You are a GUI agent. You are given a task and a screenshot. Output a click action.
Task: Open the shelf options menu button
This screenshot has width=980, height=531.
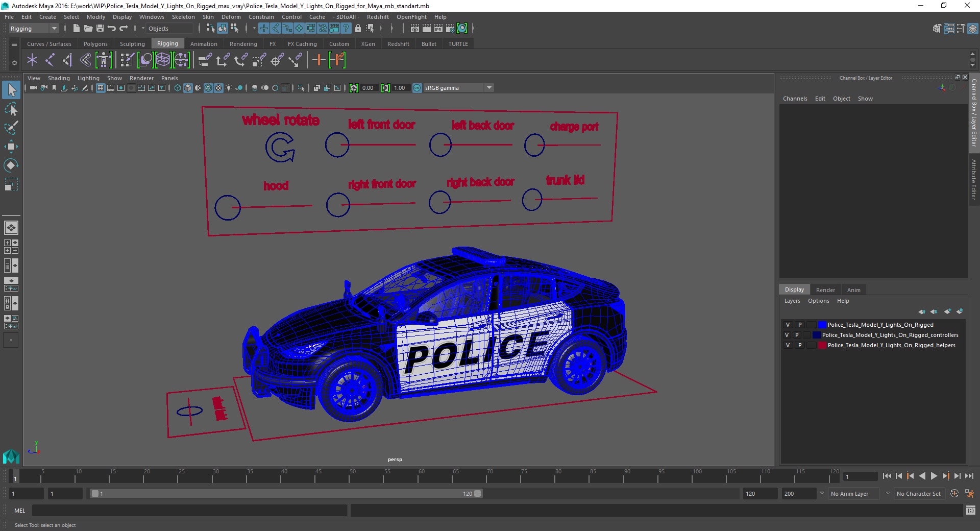pyautogui.click(x=14, y=63)
